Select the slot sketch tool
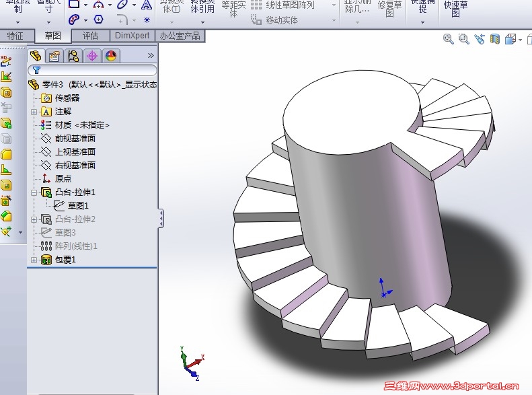This screenshot has height=395, width=532. pos(73,20)
